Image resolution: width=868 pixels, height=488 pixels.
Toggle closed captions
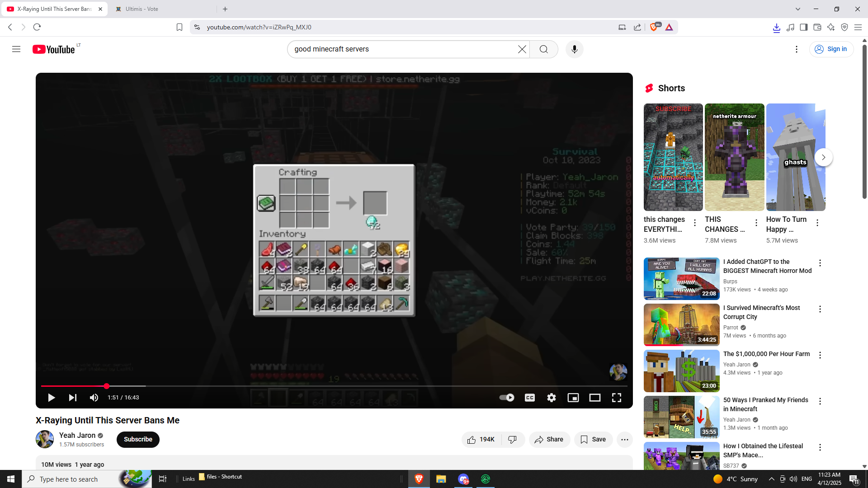point(529,398)
